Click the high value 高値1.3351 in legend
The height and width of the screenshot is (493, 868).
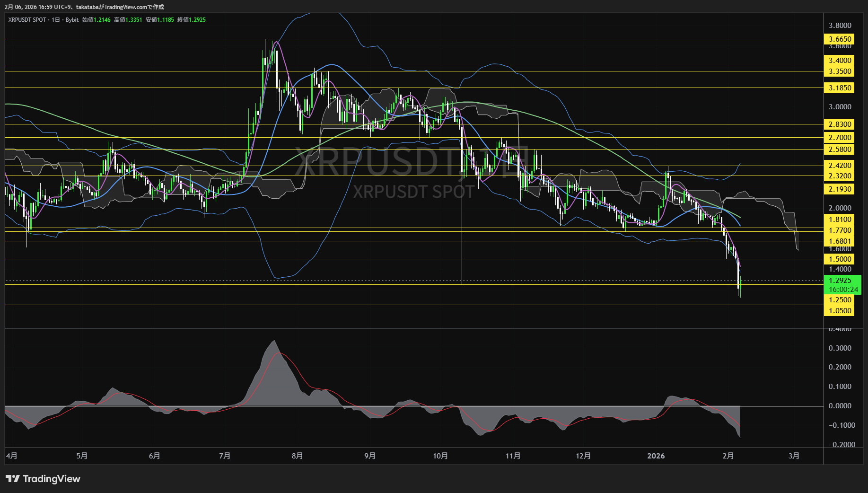(x=128, y=20)
